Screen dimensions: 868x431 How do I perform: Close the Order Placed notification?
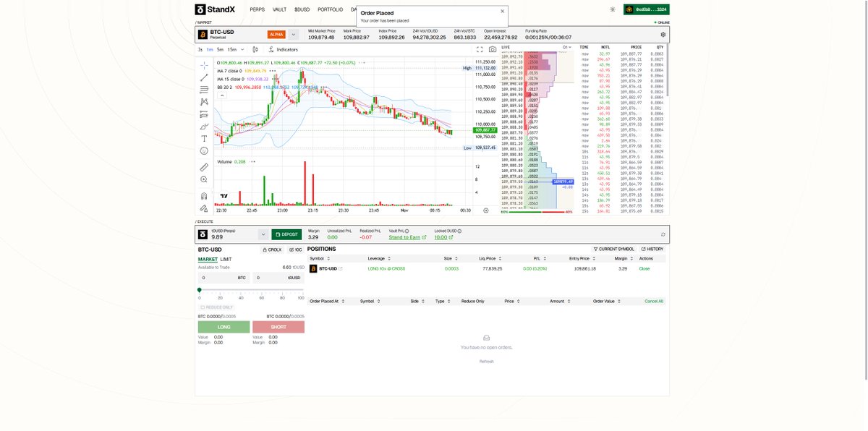[x=503, y=12]
